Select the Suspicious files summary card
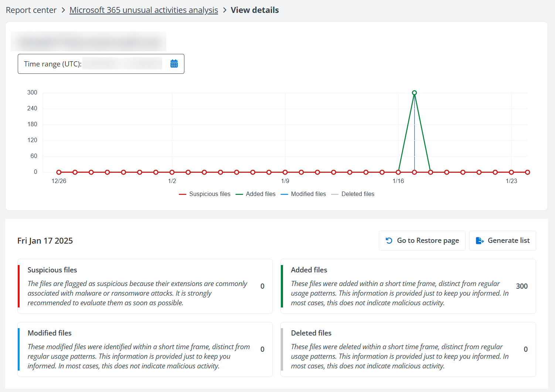 coord(145,286)
